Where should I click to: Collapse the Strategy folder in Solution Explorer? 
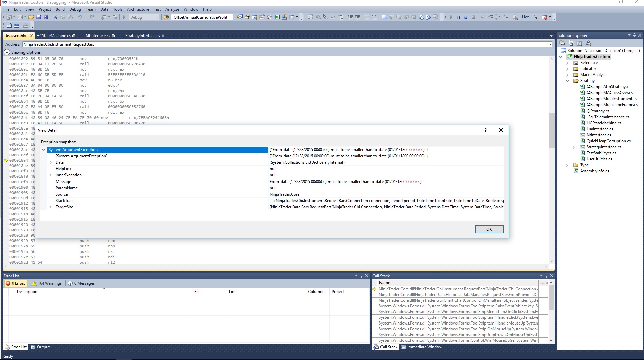tap(567, 81)
